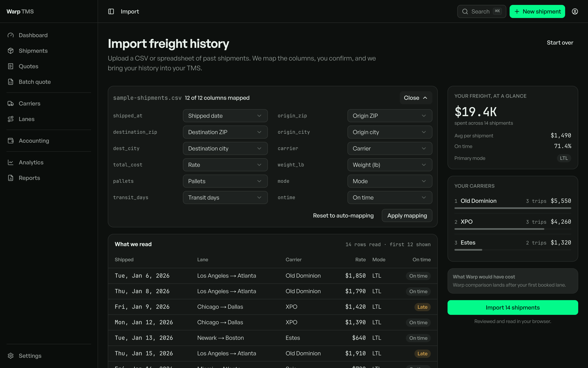Open the Dashboard page
This screenshot has height=368, width=588.
49,35
